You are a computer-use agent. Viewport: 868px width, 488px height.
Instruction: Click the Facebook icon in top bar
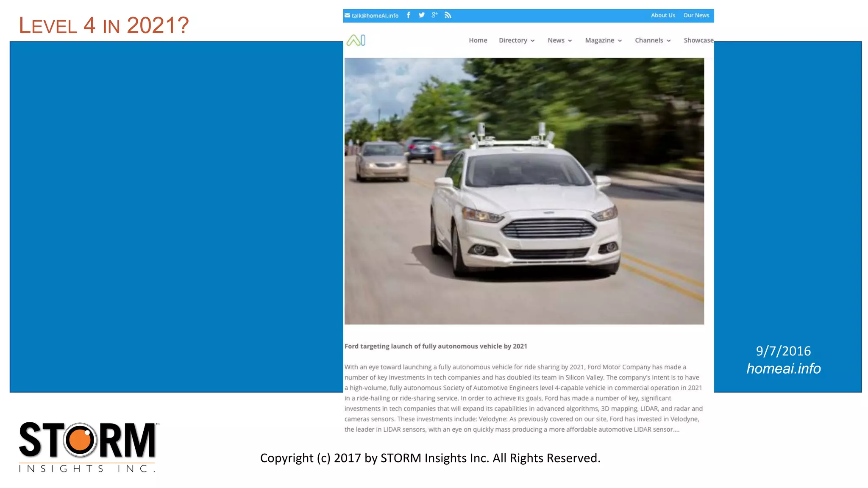[x=408, y=15]
